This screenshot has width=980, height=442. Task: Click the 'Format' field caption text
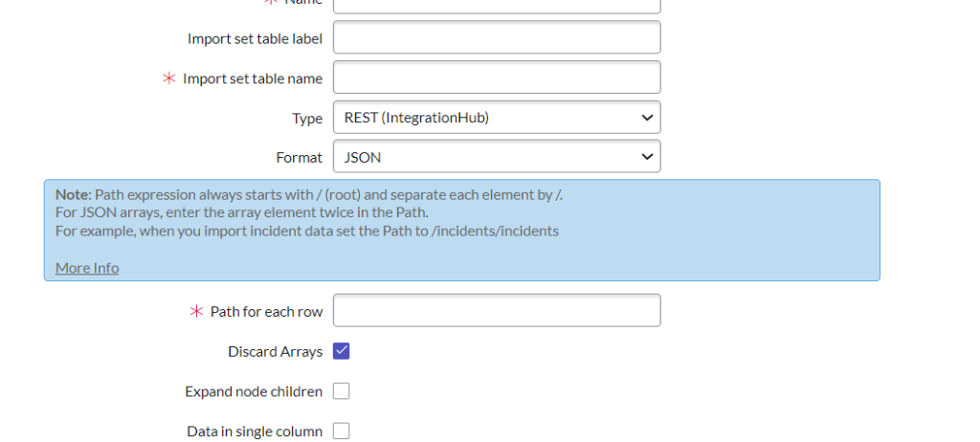click(299, 157)
